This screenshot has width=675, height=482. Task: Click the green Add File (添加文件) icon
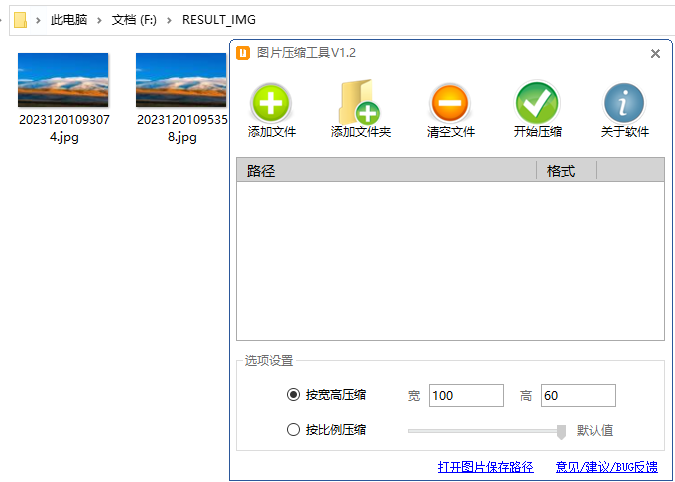click(x=271, y=103)
